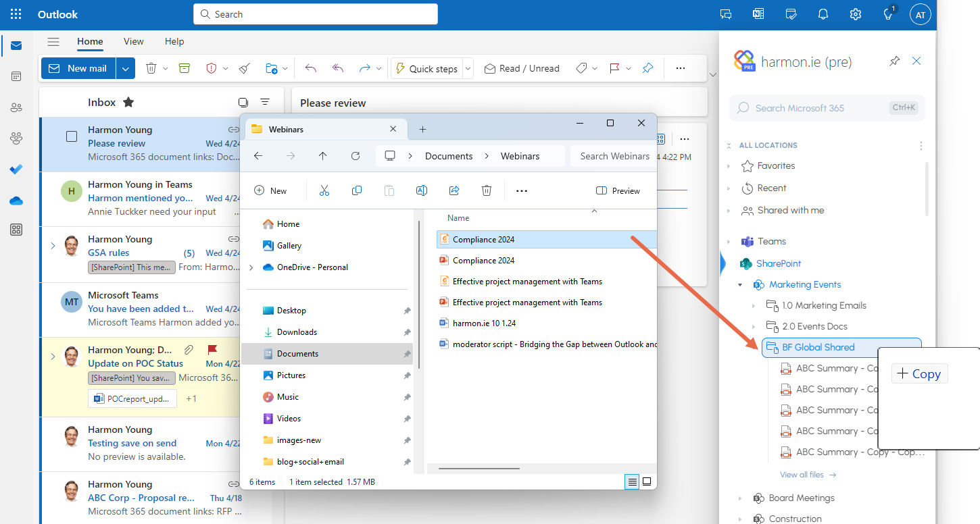This screenshot has width=980, height=524.
Task: Open OneDrive in the Outlook left rail
Action: (x=16, y=200)
